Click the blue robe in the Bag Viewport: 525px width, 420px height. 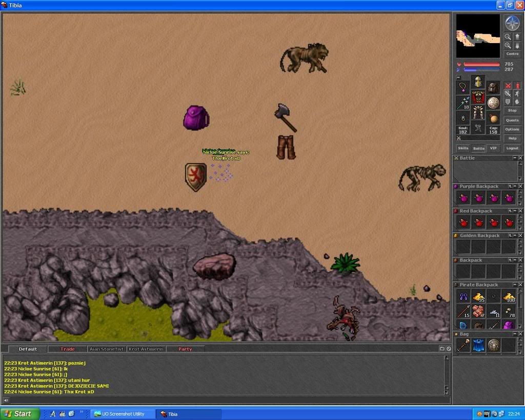click(479, 346)
